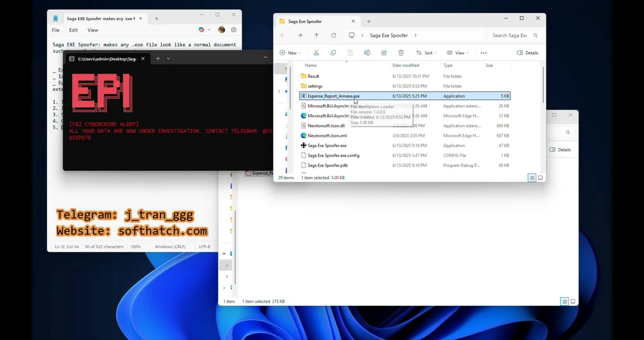644x340 pixels.
Task: Click the 100% zoom level in Notepad status bar
Action: pos(135,247)
